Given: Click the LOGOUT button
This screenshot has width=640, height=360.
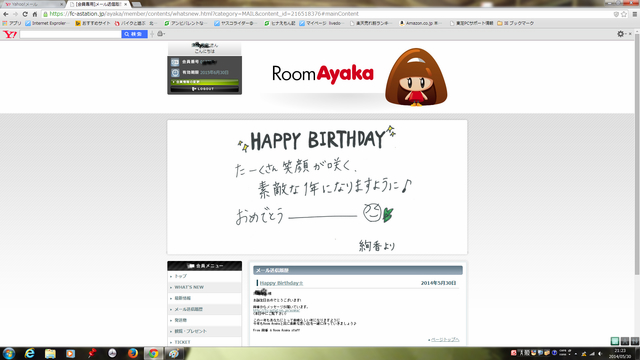Looking at the screenshot, I should [204, 89].
